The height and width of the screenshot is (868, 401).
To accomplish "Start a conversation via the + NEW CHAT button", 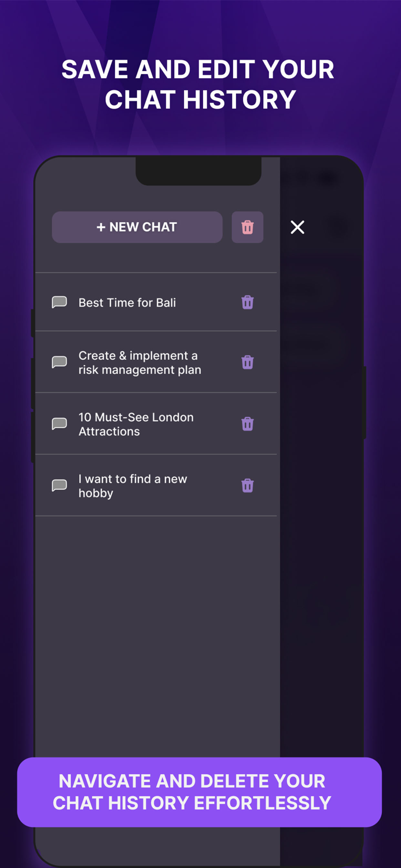I will coord(137,227).
